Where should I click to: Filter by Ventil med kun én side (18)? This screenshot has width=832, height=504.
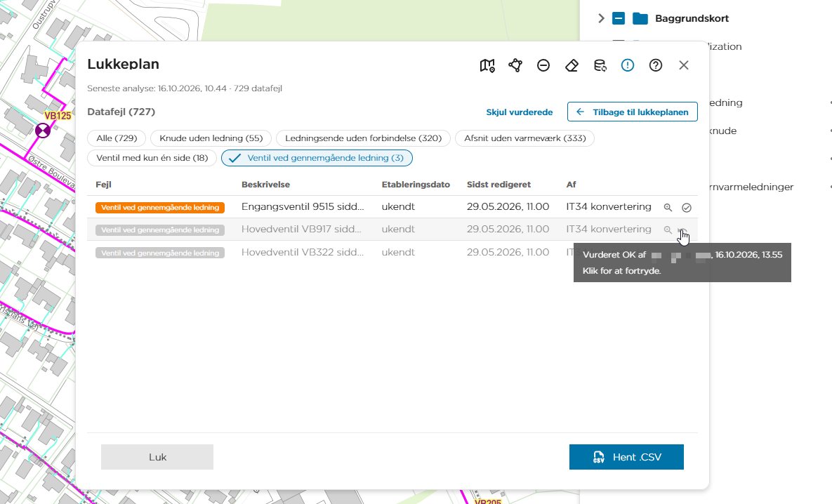pyautogui.click(x=152, y=158)
